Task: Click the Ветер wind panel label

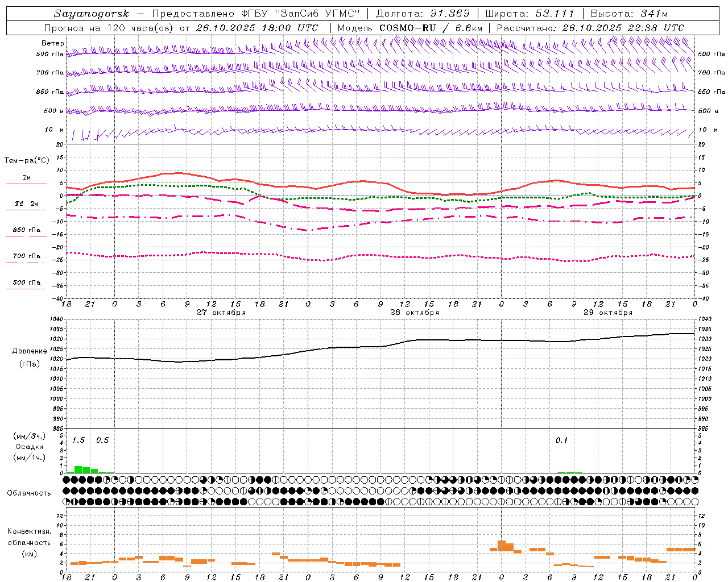Action: pos(53,43)
